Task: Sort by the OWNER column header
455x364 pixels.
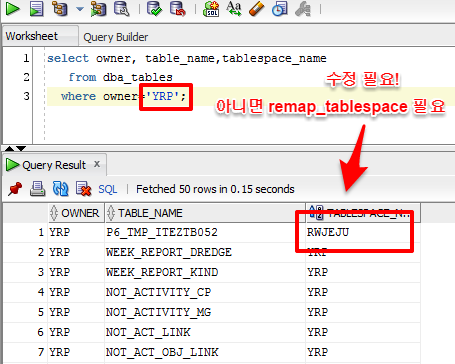Action: [x=76, y=213]
